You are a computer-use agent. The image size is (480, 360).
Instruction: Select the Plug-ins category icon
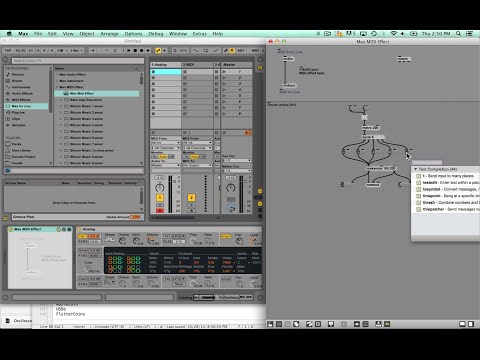point(8,112)
